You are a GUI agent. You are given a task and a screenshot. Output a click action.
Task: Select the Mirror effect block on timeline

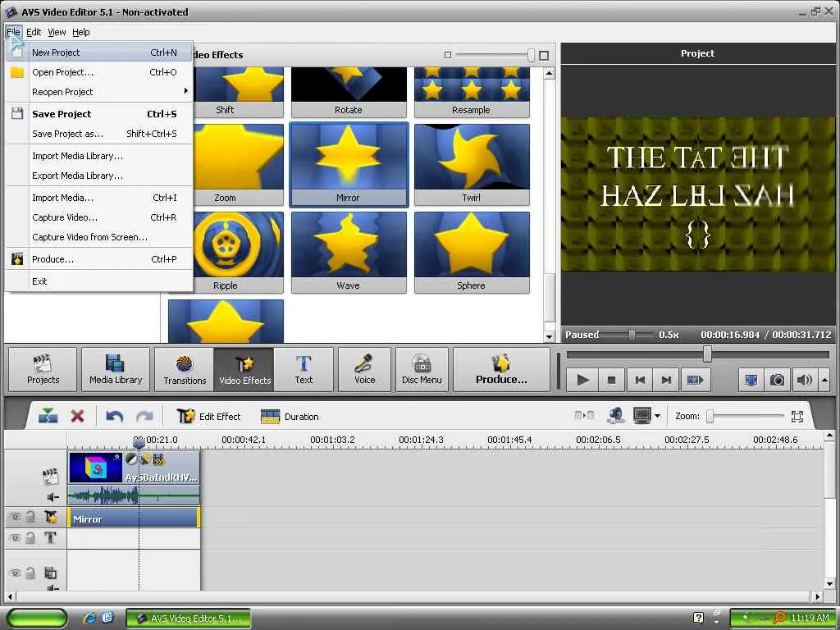pos(133,518)
